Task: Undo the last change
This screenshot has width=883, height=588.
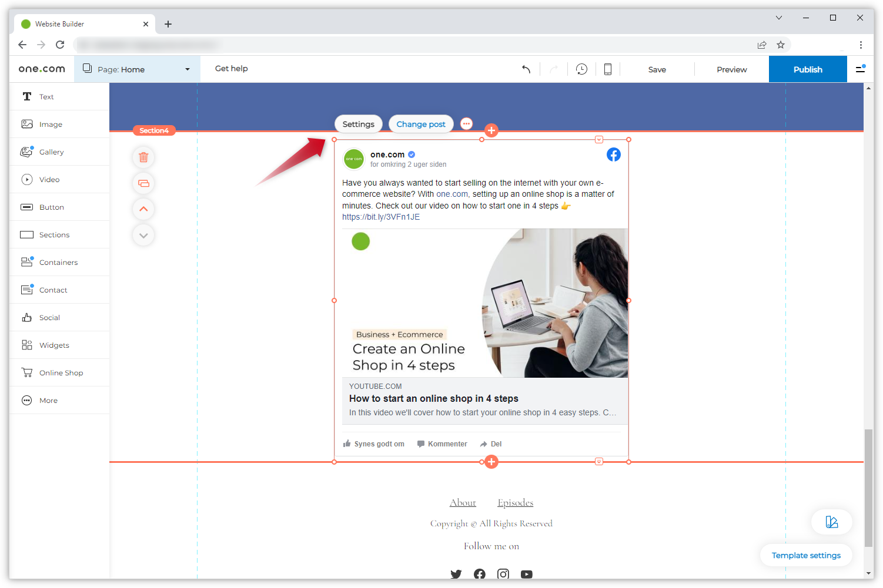Action: coord(526,69)
